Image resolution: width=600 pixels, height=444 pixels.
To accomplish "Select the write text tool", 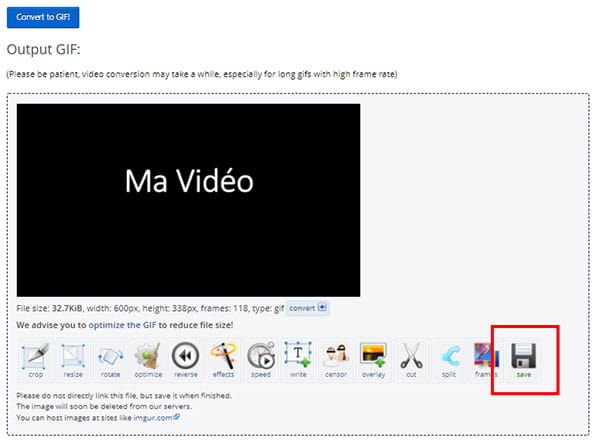I will click(298, 360).
